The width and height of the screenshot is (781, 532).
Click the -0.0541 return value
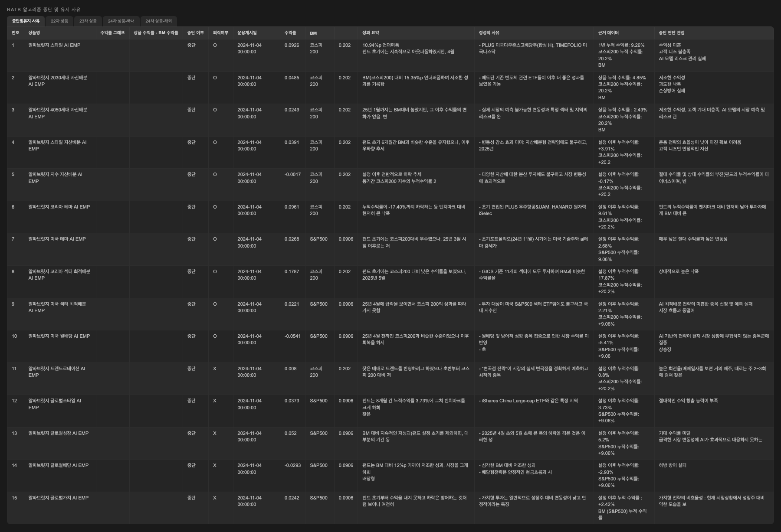tap(292, 336)
